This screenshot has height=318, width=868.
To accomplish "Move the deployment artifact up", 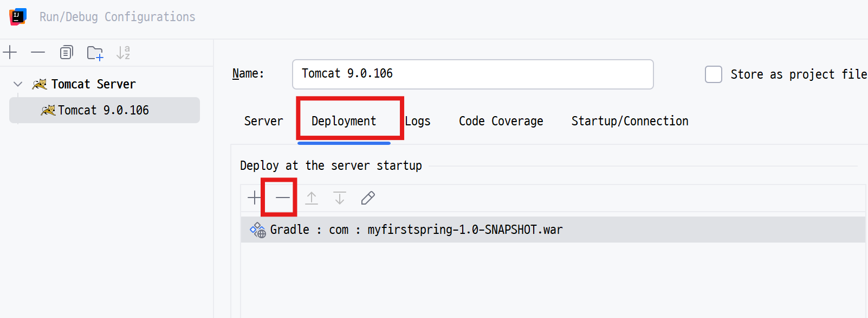I will pyautogui.click(x=312, y=198).
